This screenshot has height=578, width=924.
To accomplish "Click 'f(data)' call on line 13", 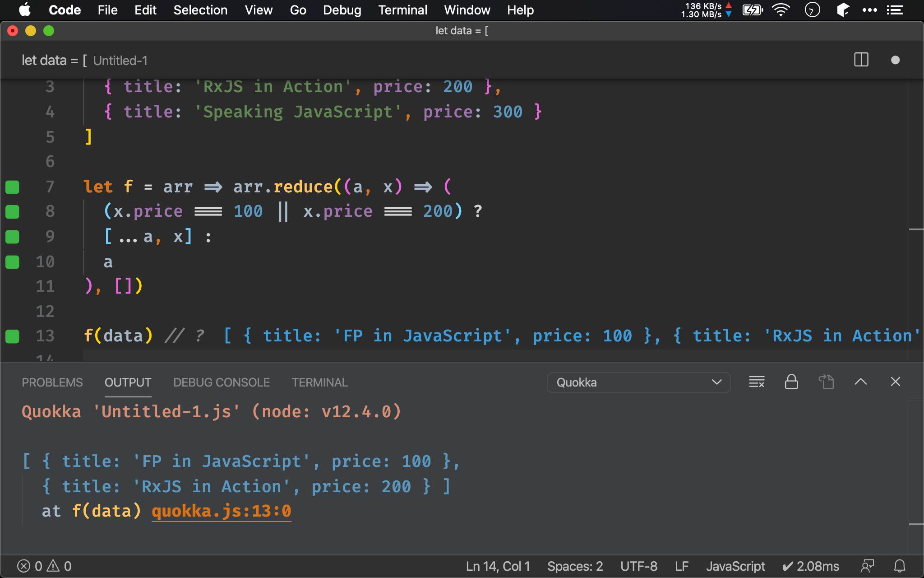I will tap(118, 336).
